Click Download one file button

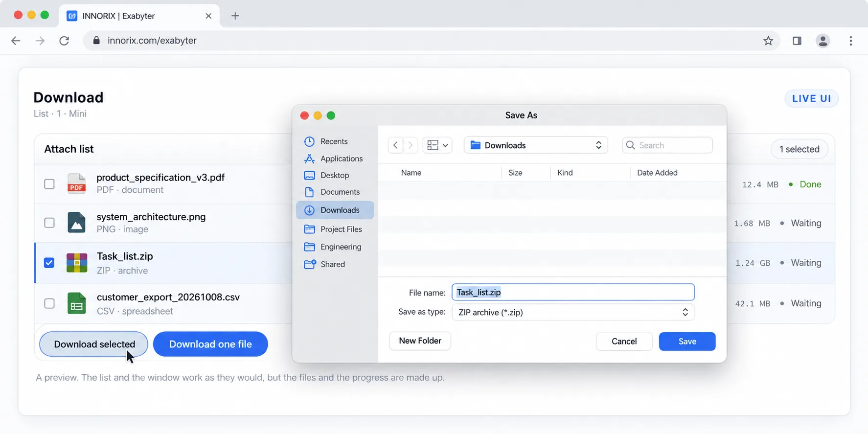click(x=210, y=344)
